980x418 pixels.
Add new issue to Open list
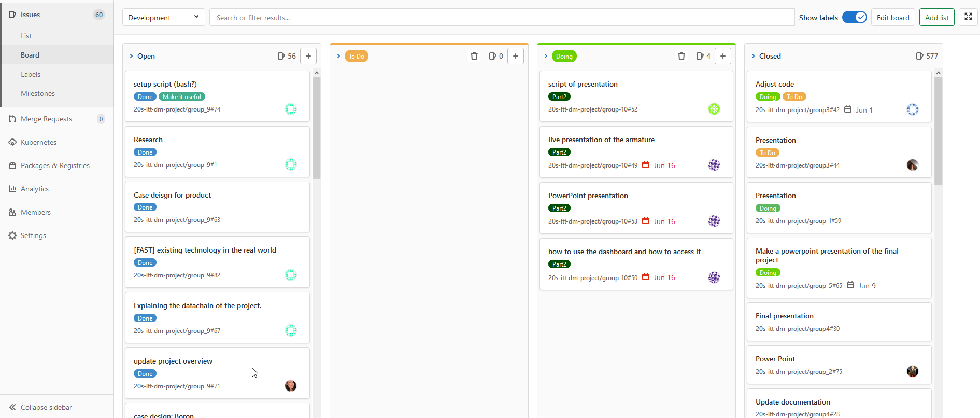coord(308,56)
